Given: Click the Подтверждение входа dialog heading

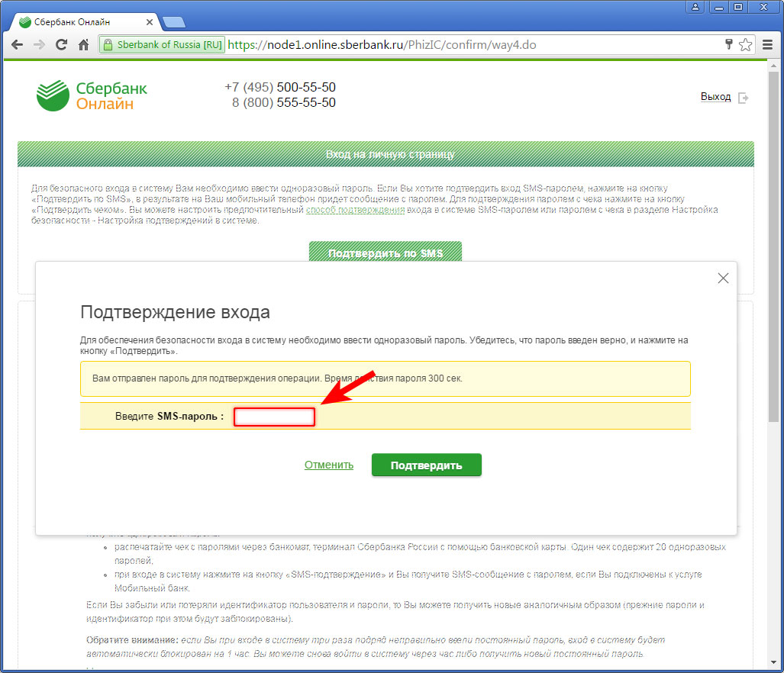Looking at the screenshot, I should pos(175,312).
